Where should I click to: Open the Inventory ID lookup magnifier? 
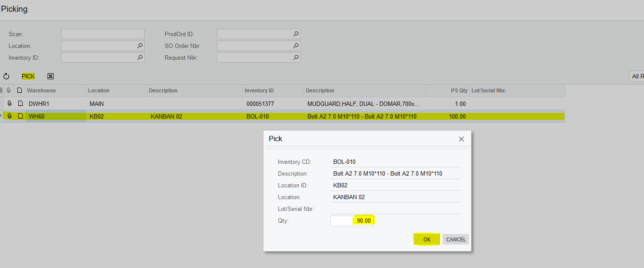coord(140,58)
